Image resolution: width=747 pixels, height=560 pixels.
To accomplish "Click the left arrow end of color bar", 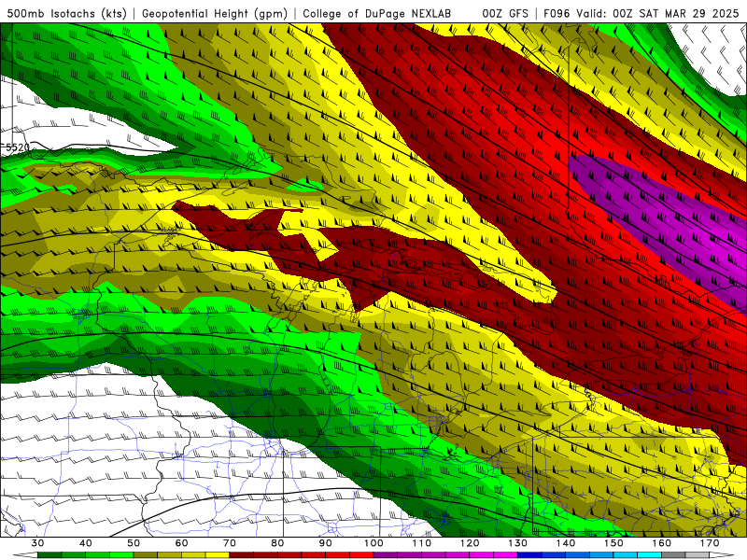I will click(x=25, y=555).
